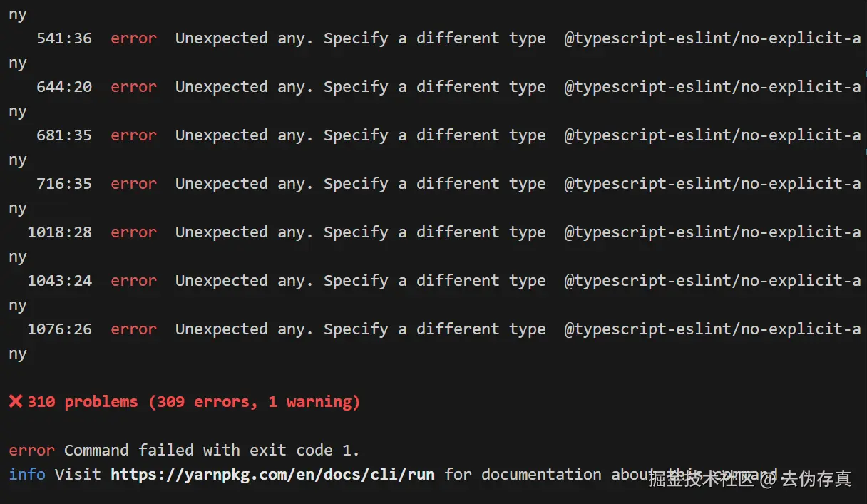Open the yarnpkg.com docs cli run link
867x504 pixels.
tap(272, 474)
